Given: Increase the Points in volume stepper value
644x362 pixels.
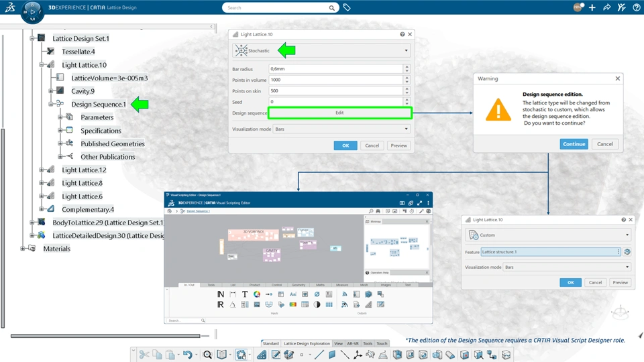Looking at the screenshot, I should (x=407, y=78).
